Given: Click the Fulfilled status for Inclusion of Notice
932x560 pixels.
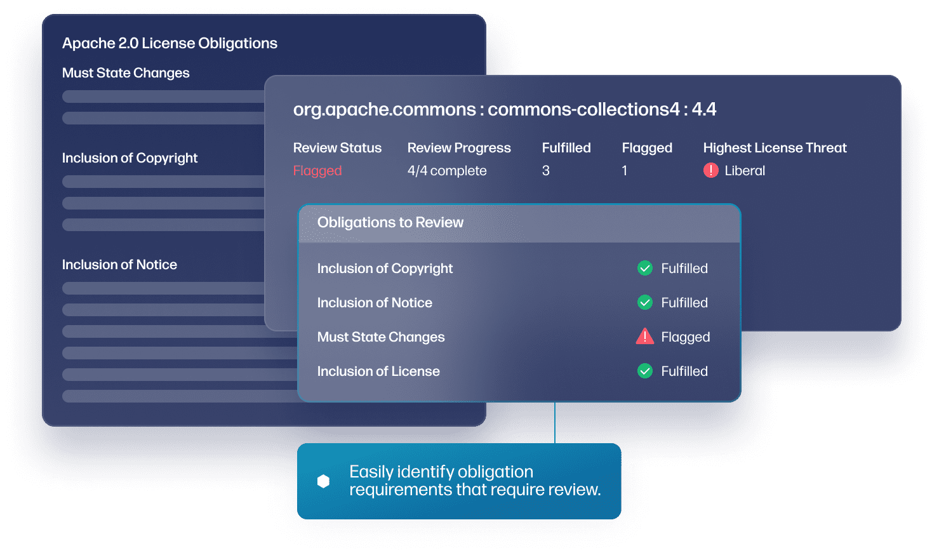Looking at the screenshot, I should point(684,303).
